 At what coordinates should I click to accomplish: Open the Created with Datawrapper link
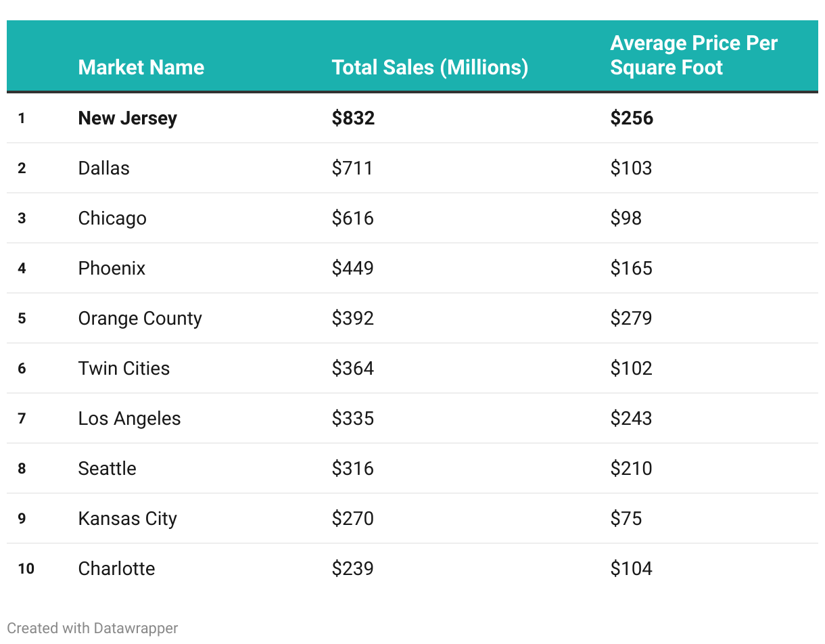(x=93, y=628)
